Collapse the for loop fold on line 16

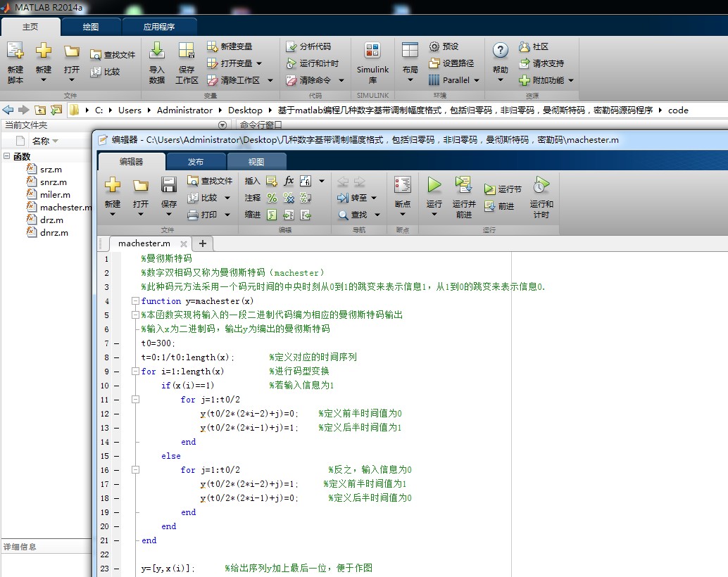(135, 470)
